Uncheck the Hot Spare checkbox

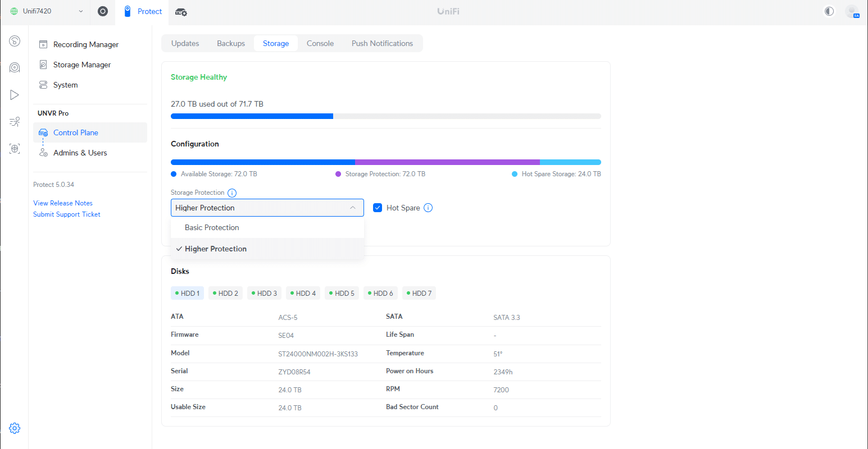point(378,208)
